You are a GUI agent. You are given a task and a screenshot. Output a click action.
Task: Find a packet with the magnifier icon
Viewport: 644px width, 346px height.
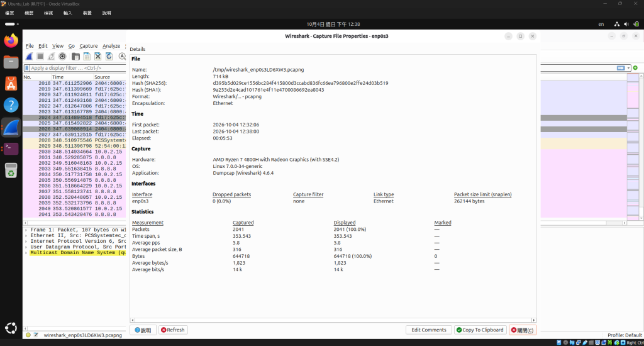(123, 57)
